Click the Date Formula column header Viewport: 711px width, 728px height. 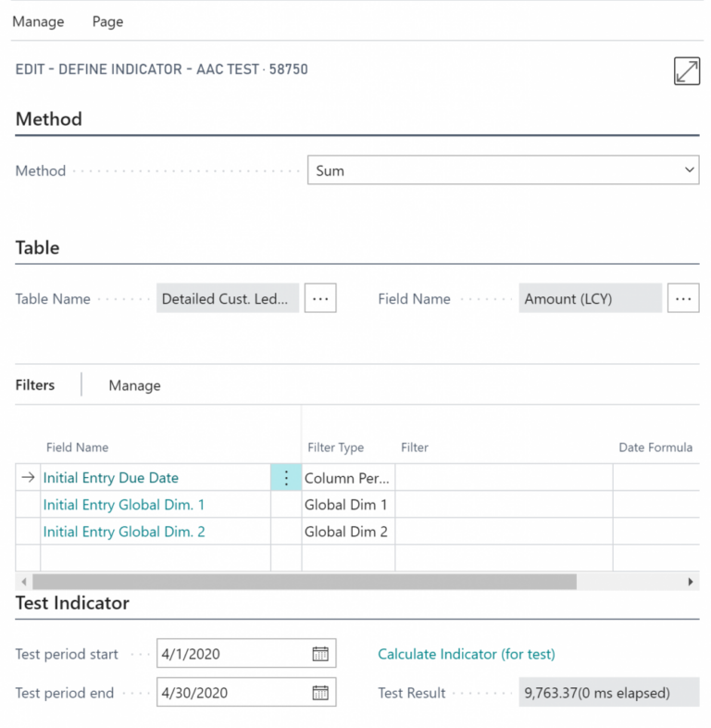tap(655, 447)
